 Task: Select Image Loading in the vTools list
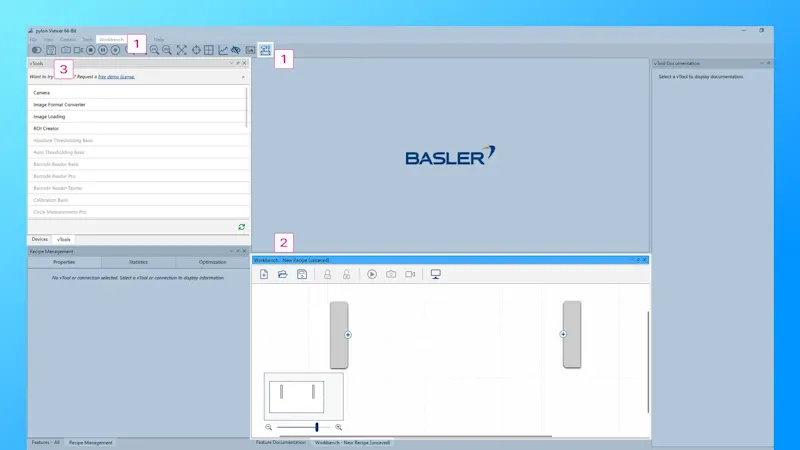(137, 116)
